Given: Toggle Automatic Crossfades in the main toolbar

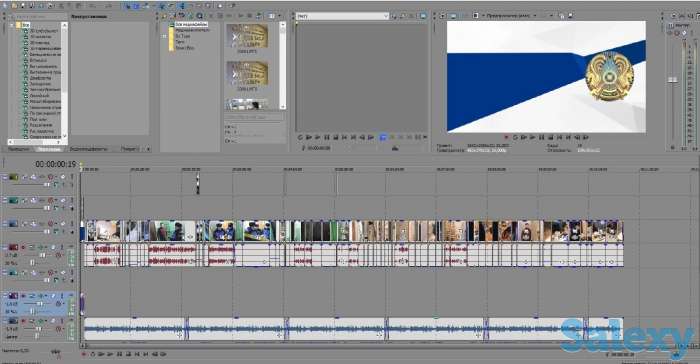Looking at the screenshot, I should [136, 5].
